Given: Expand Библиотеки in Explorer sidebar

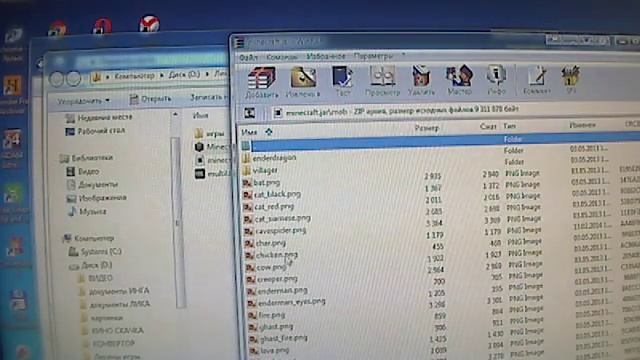Looking at the screenshot, I should coord(87,158).
